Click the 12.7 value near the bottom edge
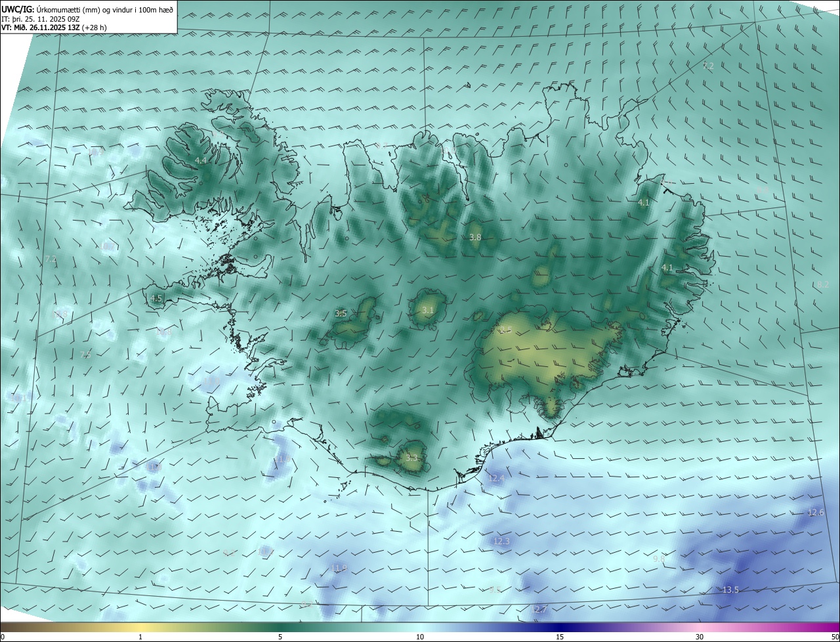840x642 pixels. point(538,610)
